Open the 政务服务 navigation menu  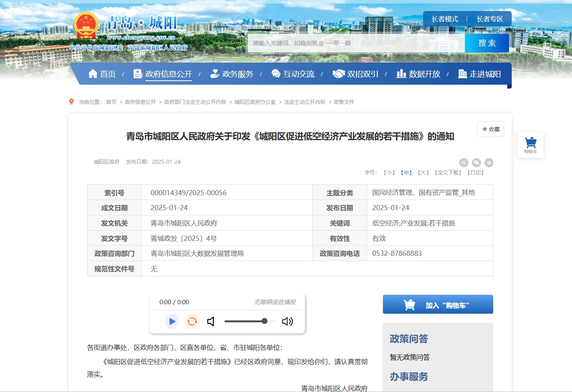(x=232, y=74)
